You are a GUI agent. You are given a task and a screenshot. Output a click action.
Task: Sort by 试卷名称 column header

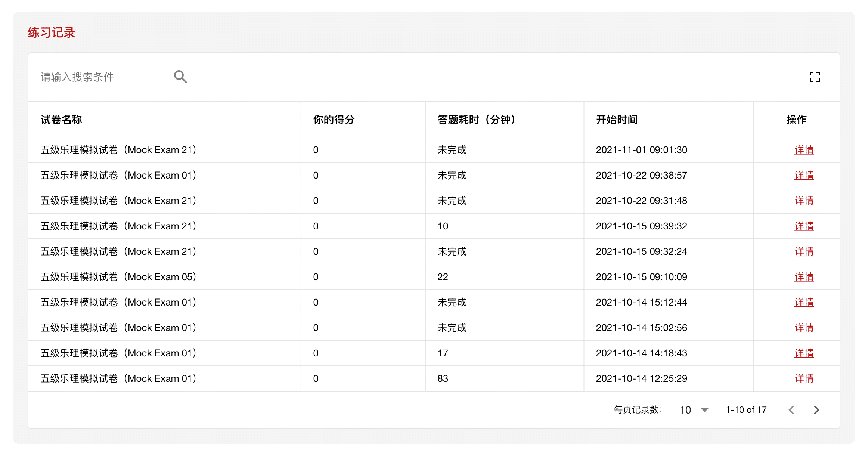pos(61,120)
